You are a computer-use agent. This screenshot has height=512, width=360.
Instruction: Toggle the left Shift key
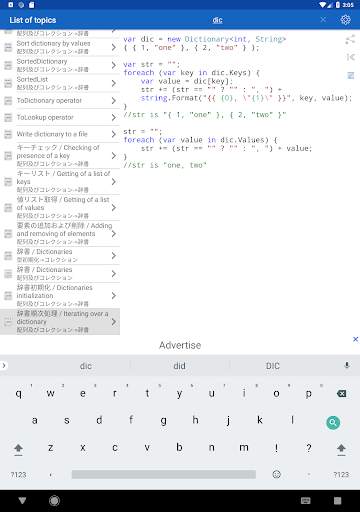click(x=19, y=449)
